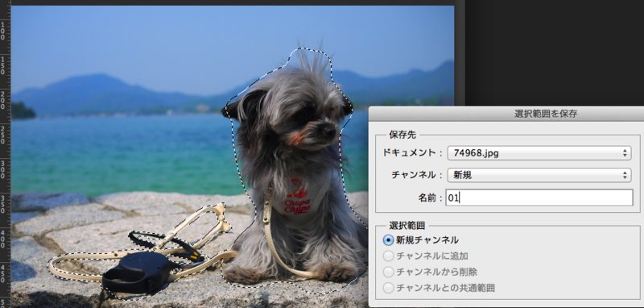The width and height of the screenshot is (644, 308).
Task: Open the ドキュメント dropdown showing 74968.jpg
Action: [x=539, y=153]
